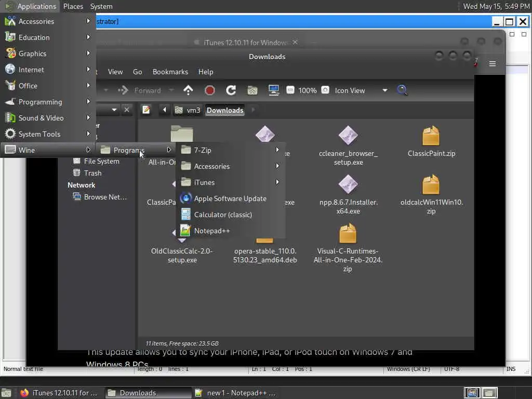Select npp.8.6.7.Installer.x64.exe file

348,195
